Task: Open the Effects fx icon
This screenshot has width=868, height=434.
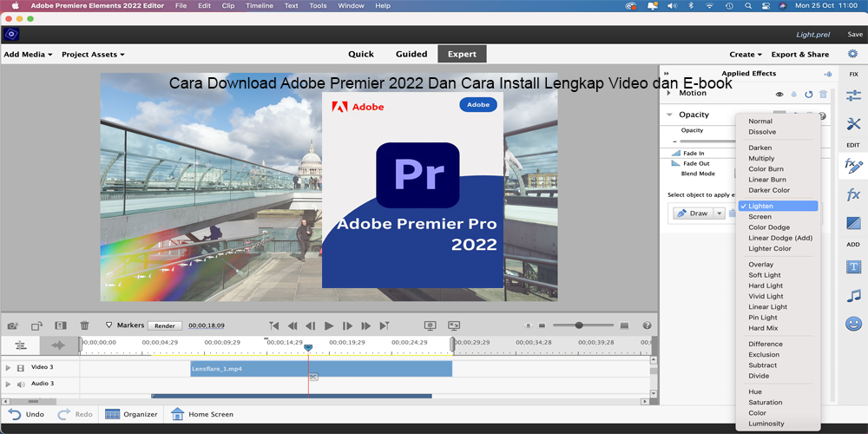Action: [853, 194]
